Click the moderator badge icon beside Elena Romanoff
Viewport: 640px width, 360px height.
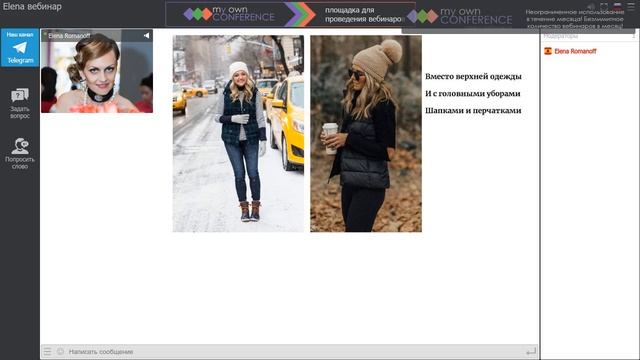[548, 51]
